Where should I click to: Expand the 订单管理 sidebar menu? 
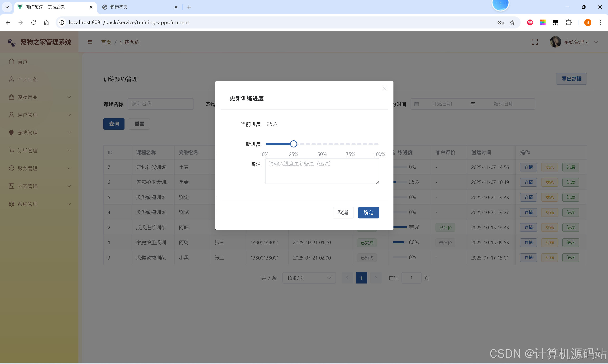tap(39, 150)
